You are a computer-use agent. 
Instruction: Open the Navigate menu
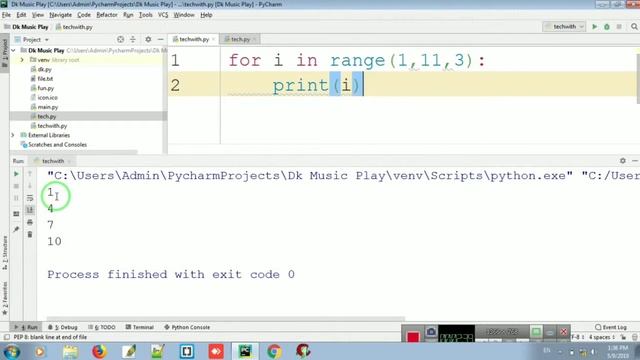coord(60,15)
